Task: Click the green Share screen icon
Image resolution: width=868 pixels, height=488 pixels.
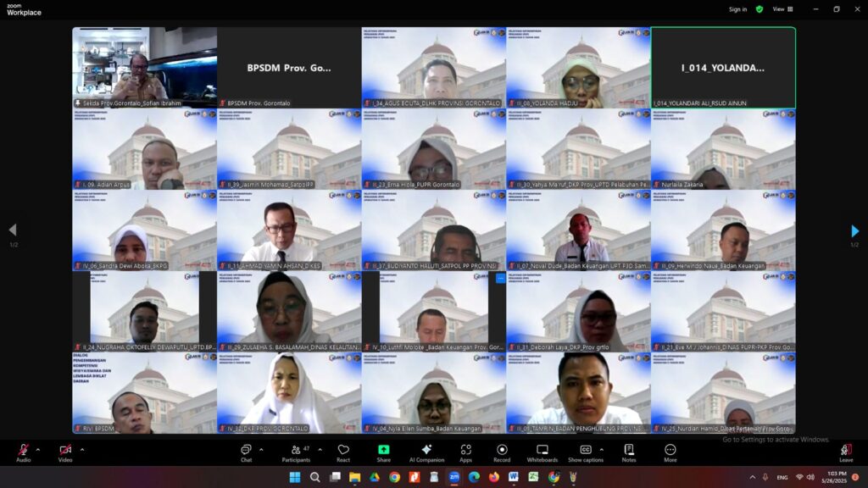Action: click(383, 452)
